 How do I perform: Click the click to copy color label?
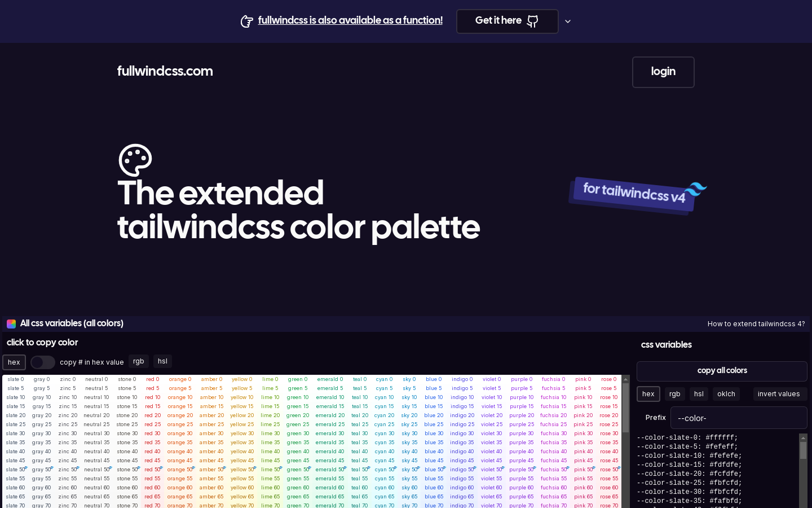point(42,343)
